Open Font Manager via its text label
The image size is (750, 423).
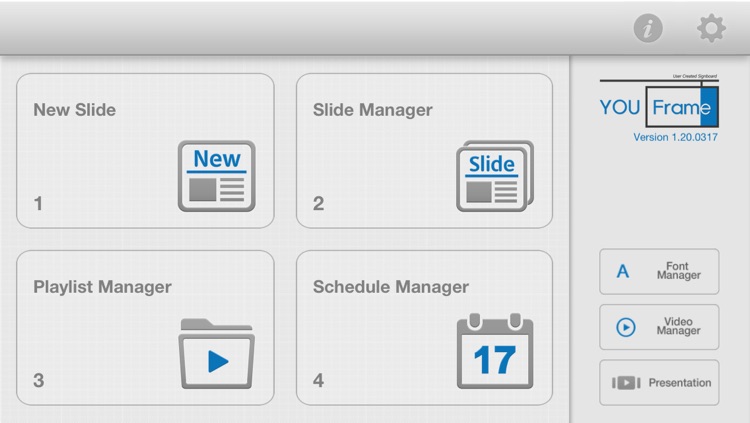pos(679,271)
